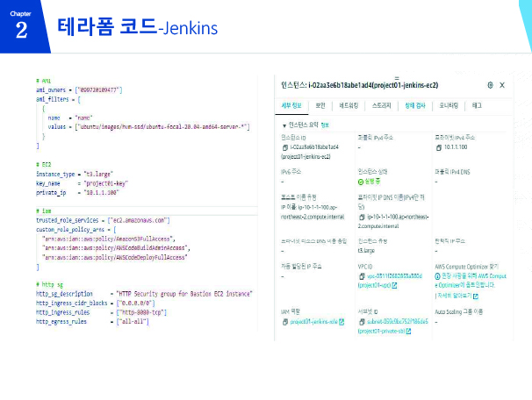532x400 pixels.
Task: Click the http_egress_rules code line
Action: (93, 322)
